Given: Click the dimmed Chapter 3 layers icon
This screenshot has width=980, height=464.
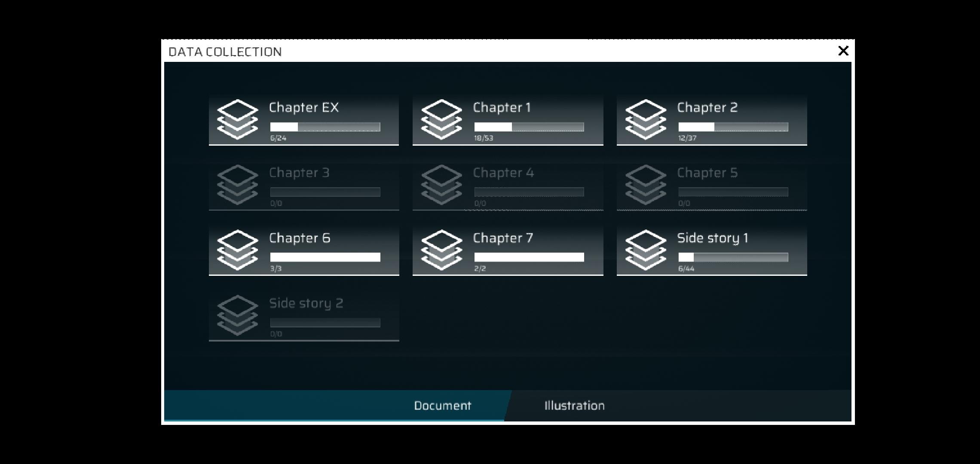Looking at the screenshot, I should tap(237, 185).
